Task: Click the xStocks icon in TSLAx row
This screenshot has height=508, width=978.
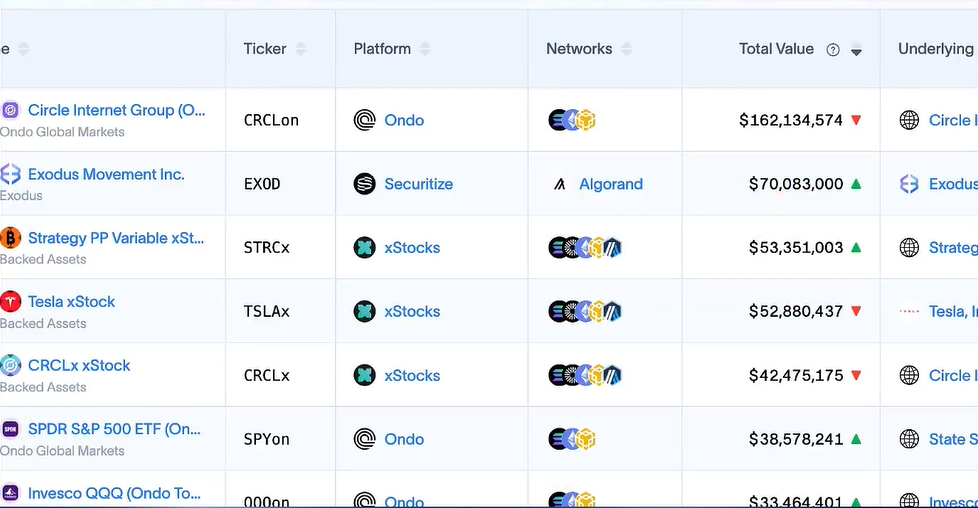Action: click(x=365, y=311)
